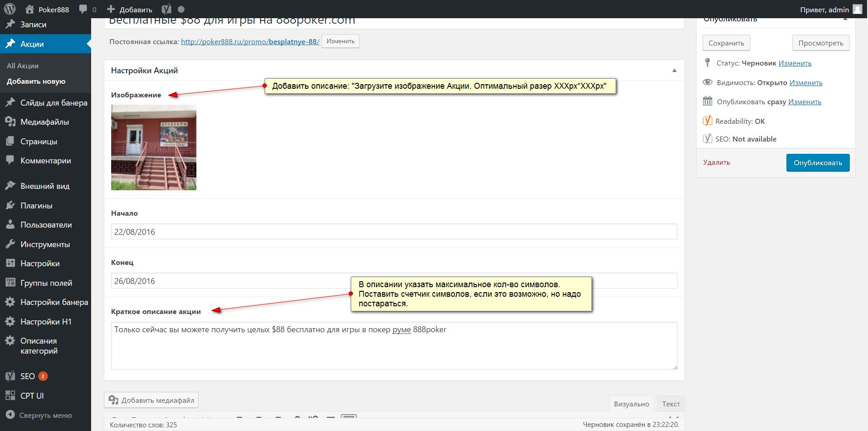Click the speech bubble icon beside Комментарии
Image resolution: width=868 pixels, height=431 pixels.
click(x=10, y=160)
